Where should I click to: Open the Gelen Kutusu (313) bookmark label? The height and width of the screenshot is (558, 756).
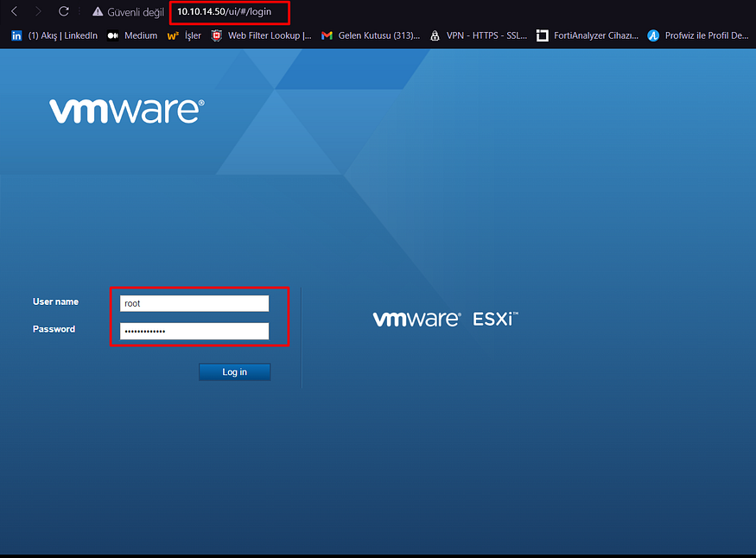coord(379,35)
